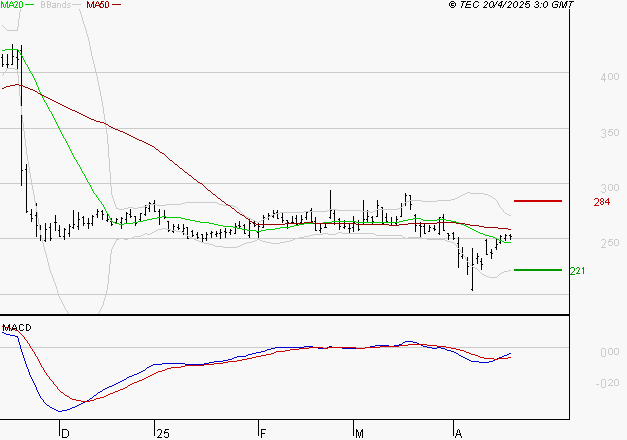The height and width of the screenshot is (440, 627).
Task: Select the D month marker on time axis
Action: 65,433
